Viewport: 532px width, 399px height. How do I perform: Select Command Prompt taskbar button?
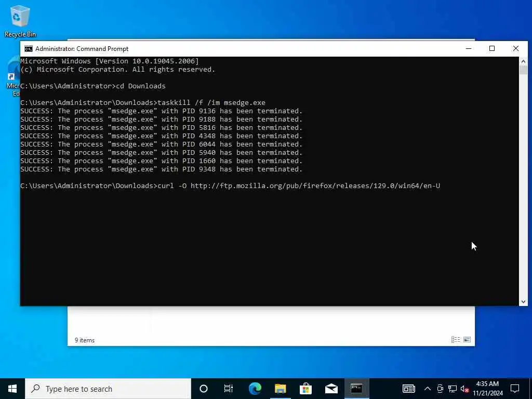pyautogui.click(x=356, y=389)
